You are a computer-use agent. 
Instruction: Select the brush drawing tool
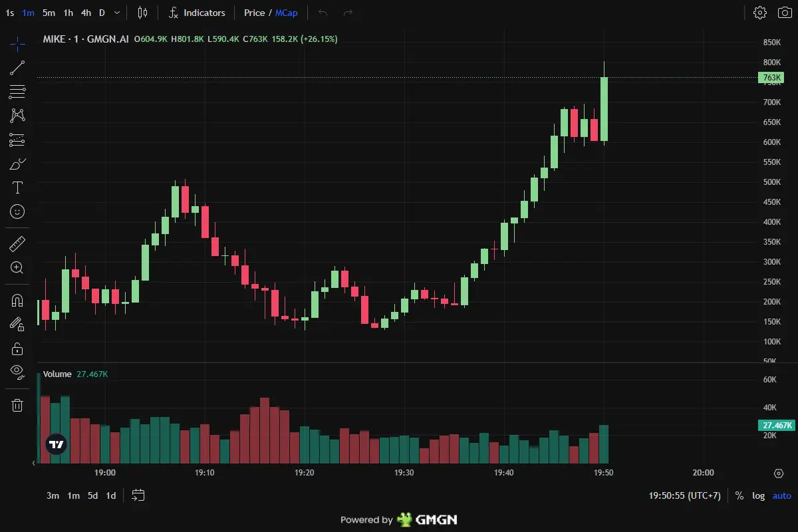pos(17,164)
